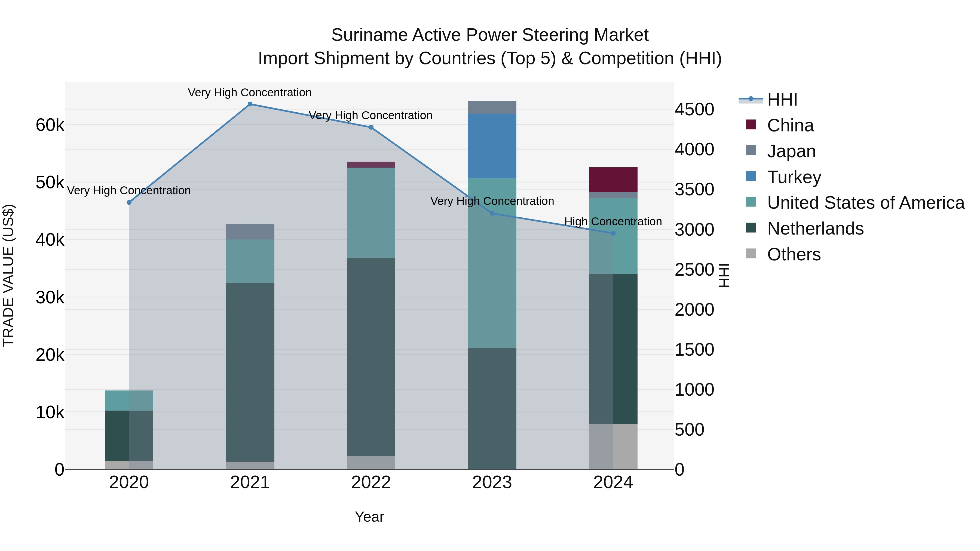Click the Netherlands segment in 2021 bar
Viewport: 980px width, 551px height.
(x=250, y=372)
